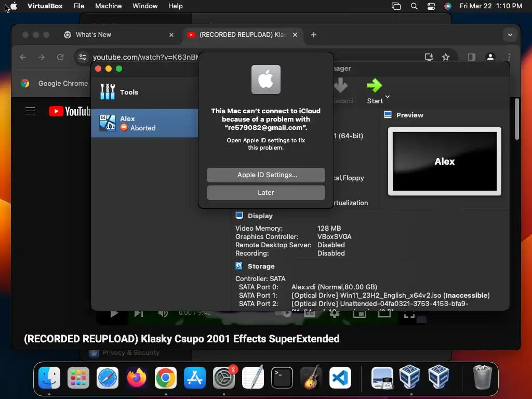Click the site info icon in address bar

tap(83, 57)
